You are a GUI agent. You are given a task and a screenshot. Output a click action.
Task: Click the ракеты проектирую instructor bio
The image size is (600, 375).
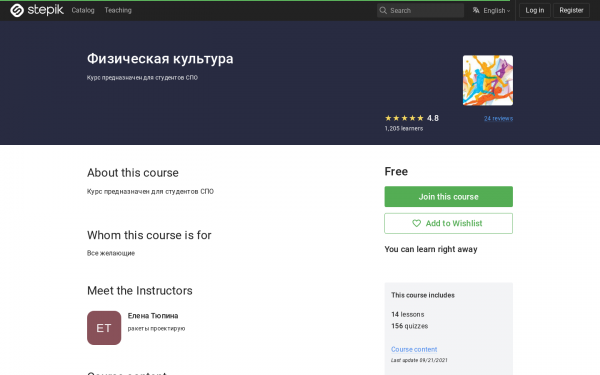(x=156, y=329)
